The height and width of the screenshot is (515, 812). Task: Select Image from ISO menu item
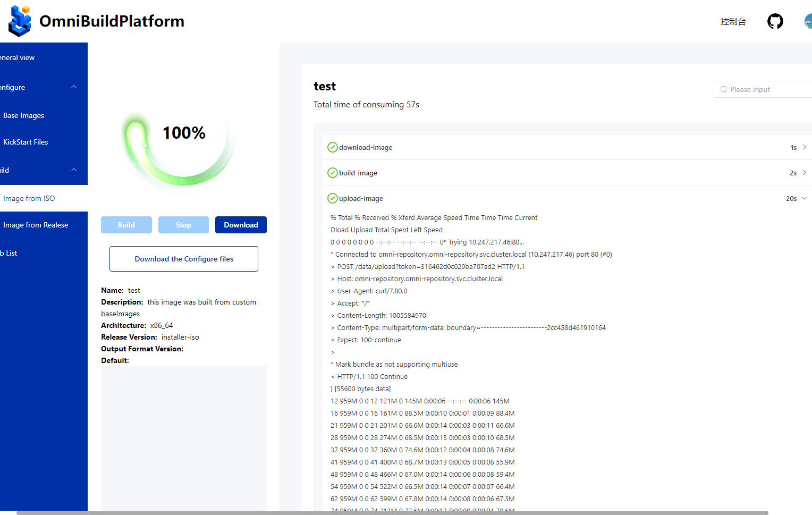tap(44, 198)
